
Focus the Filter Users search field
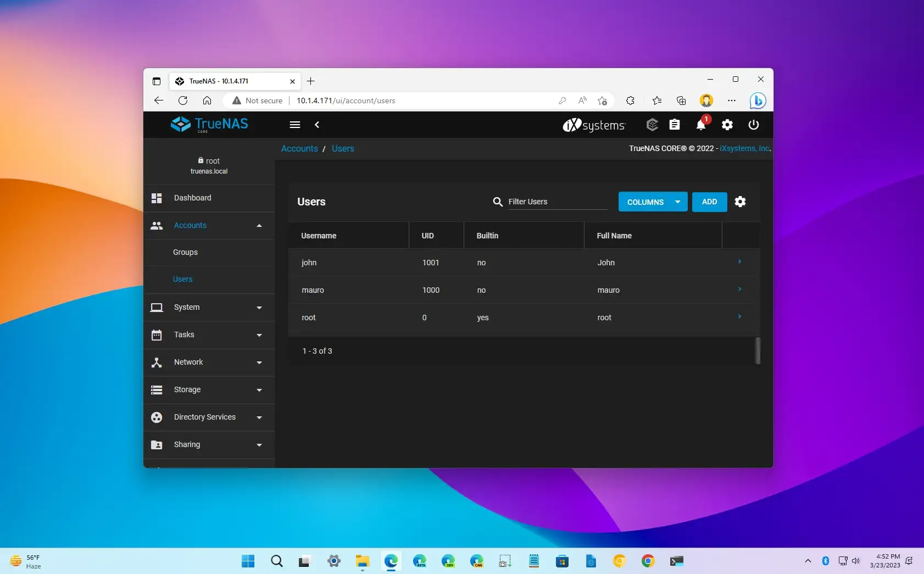[557, 202]
